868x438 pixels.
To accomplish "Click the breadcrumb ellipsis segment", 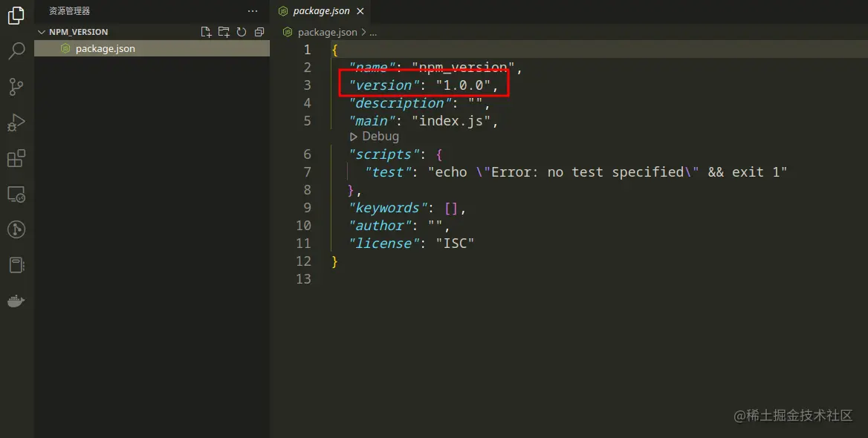I will (373, 33).
